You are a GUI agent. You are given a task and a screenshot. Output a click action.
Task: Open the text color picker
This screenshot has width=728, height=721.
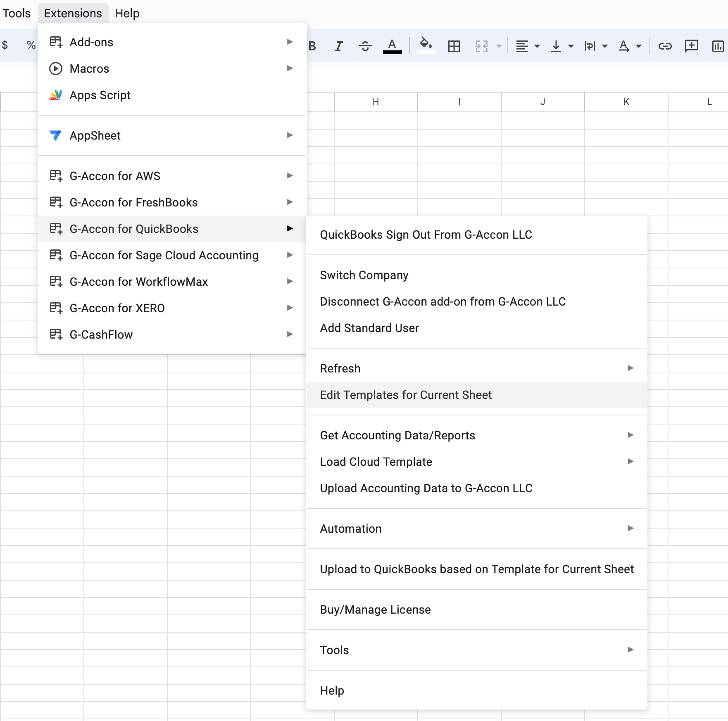[392, 46]
